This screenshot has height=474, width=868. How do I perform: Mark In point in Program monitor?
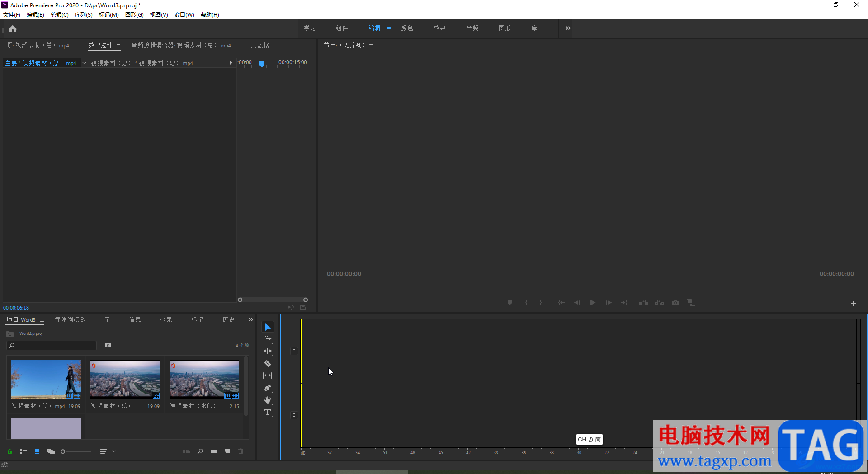pyautogui.click(x=526, y=303)
